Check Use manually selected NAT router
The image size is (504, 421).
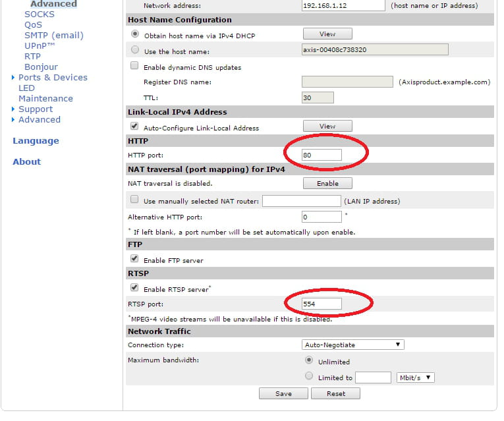click(134, 199)
